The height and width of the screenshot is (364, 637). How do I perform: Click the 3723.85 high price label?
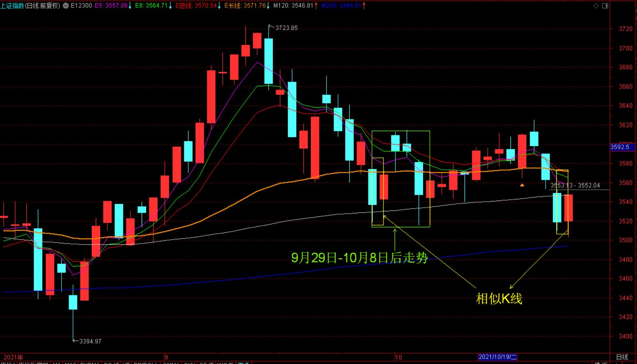tap(287, 28)
